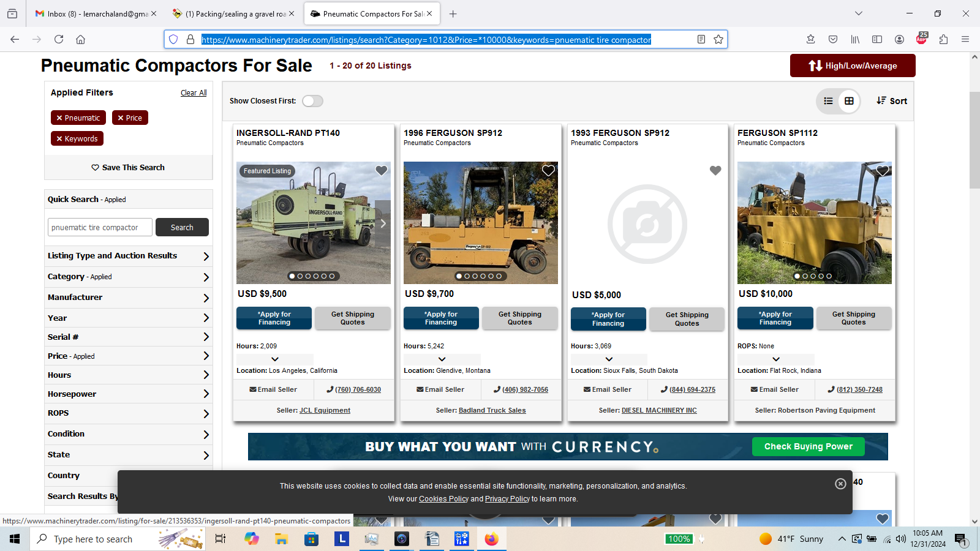Apply for Financing on Ingersoll-Rand PT140

[x=274, y=318]
